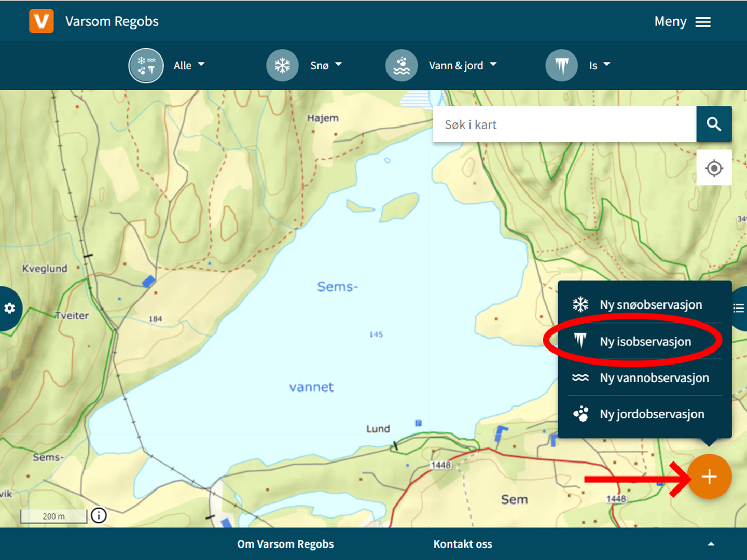The image size is (747, 560).
Task: Click the Kveglund place label on map
Action: coord(45,269)
